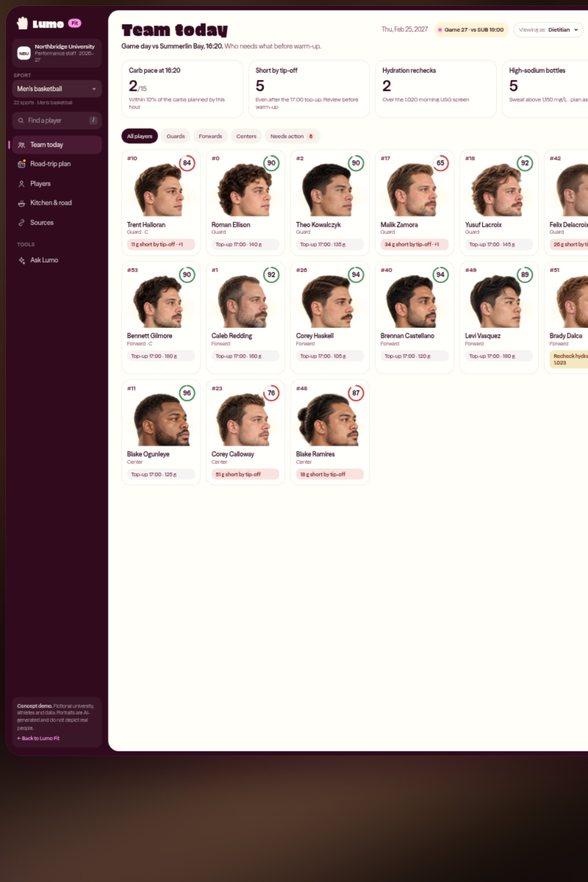Open Bennett Gilmore's portrait
The image size is (588, 882).
(158, 301)
